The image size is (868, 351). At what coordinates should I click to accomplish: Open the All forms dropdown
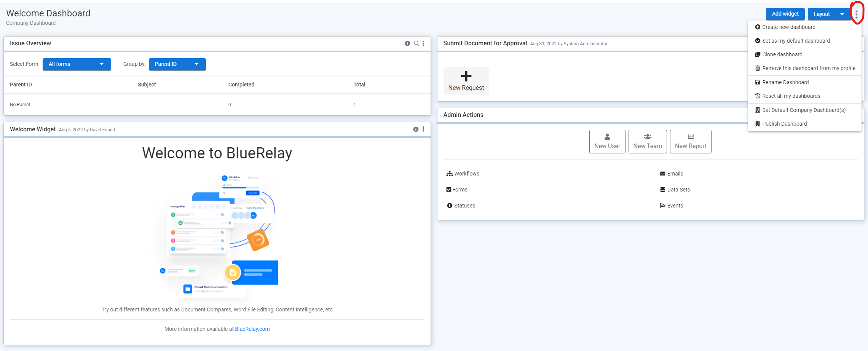(77, 64)
